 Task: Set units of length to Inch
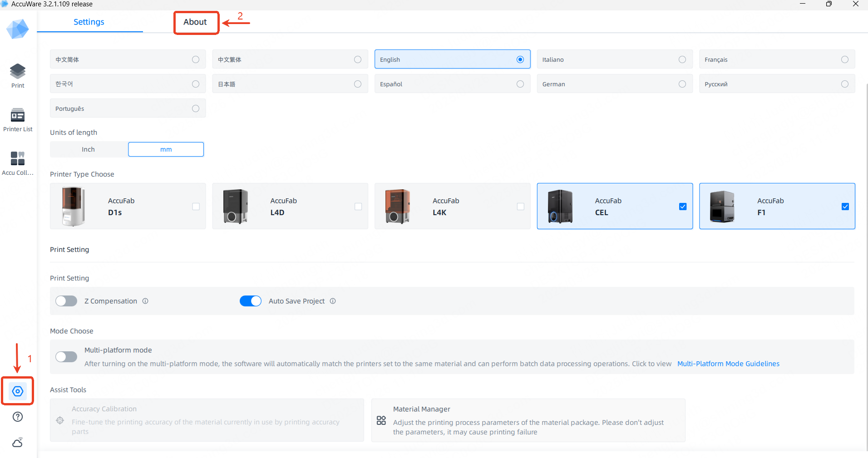click(89, 149)
